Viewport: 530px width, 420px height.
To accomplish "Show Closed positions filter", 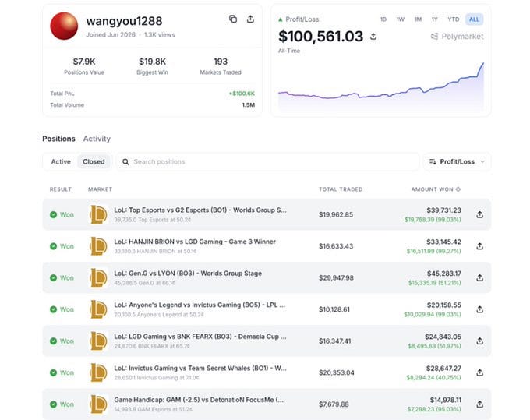I will [x=94, y=161].
